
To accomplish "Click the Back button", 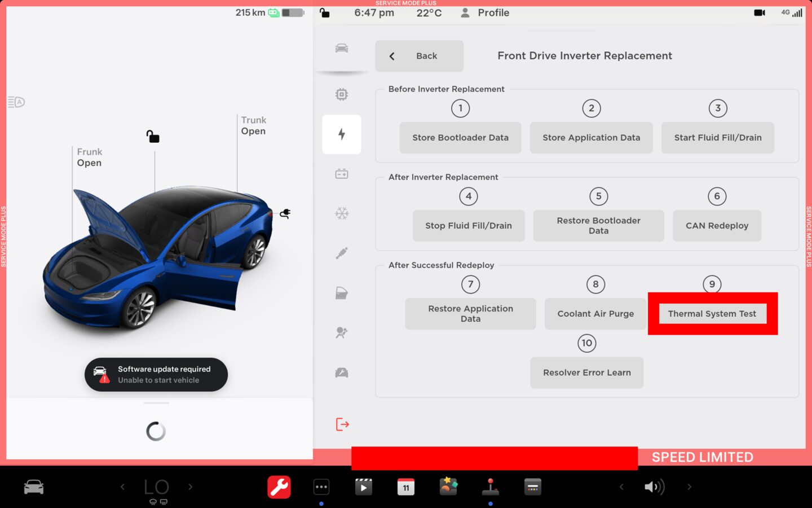I will click(x=419, y=56).
